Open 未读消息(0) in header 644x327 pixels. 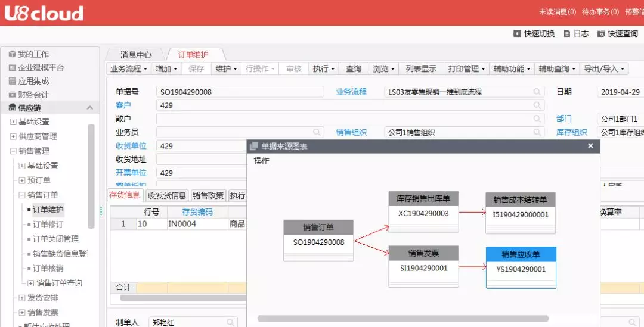coord(558,12)
